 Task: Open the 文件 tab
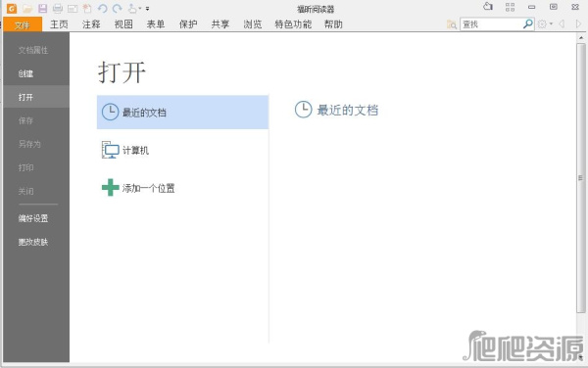click(23, 24)
